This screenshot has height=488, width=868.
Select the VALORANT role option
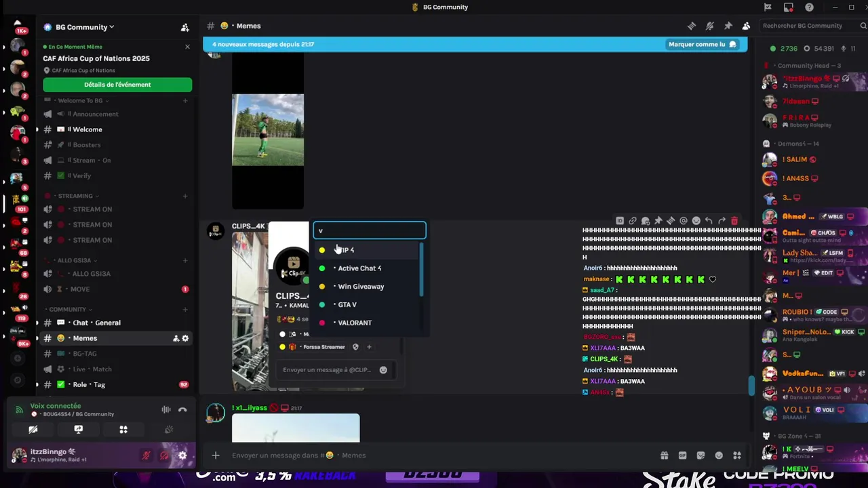tap(366, 323)
